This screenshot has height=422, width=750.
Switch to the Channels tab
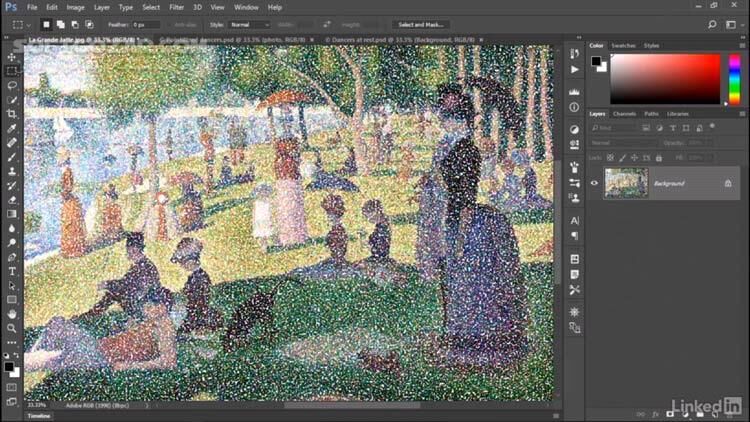click(625, 114)
